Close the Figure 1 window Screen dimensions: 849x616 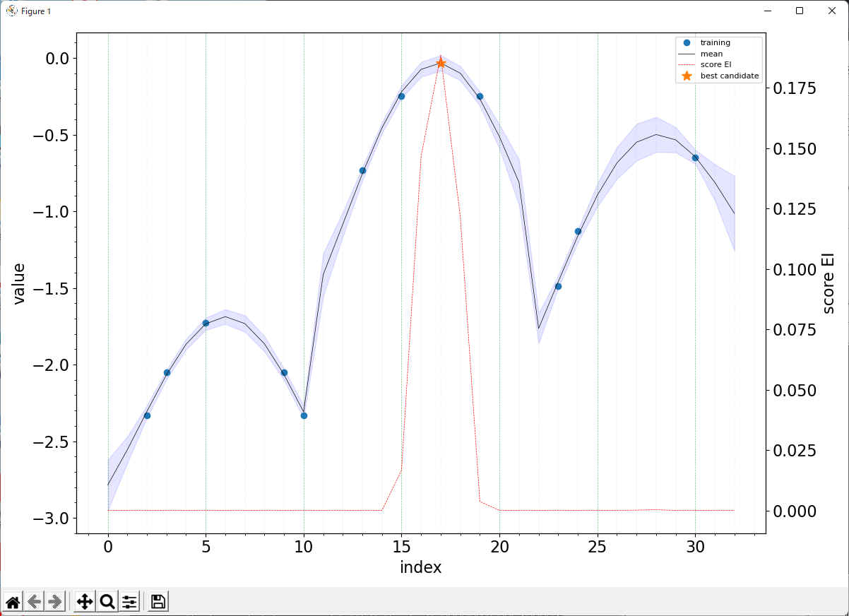[x=831, y=11]
